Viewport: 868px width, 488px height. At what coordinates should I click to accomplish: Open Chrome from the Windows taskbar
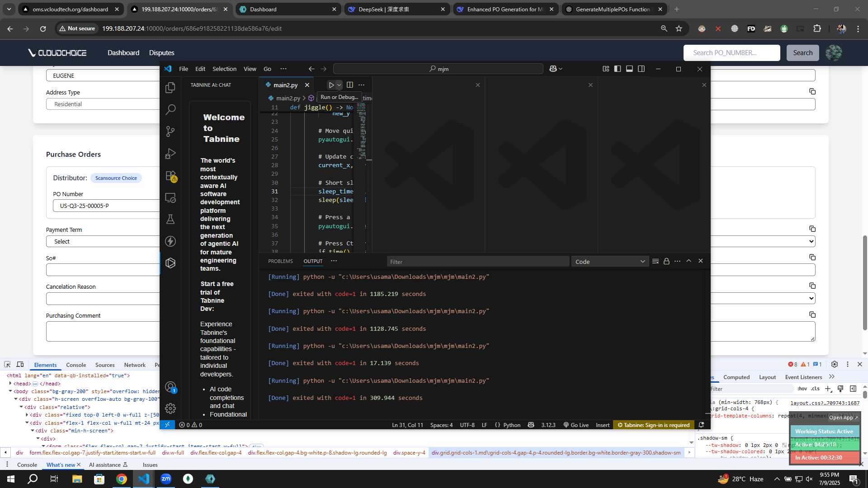coord(122,479)
